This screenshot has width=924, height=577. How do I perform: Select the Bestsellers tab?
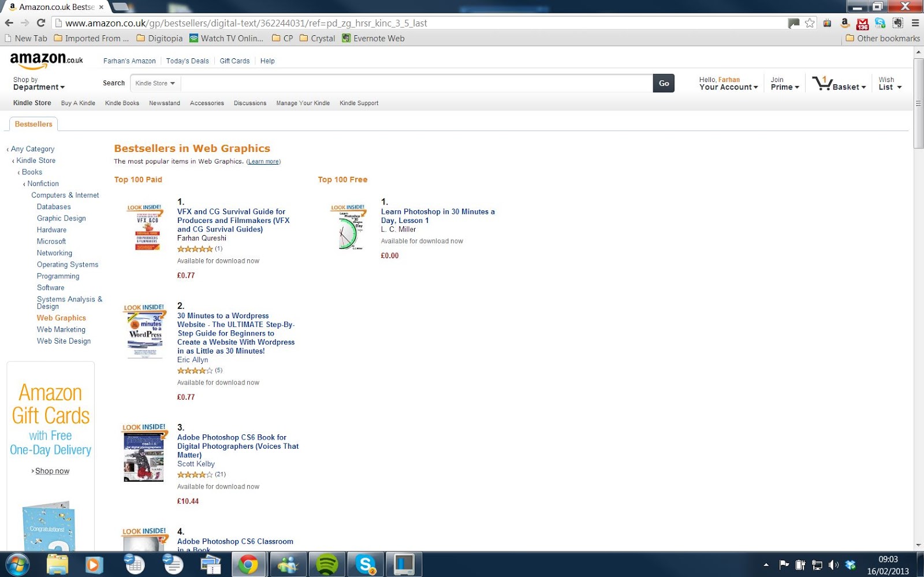pyautogui.click(x=33, y=124)
